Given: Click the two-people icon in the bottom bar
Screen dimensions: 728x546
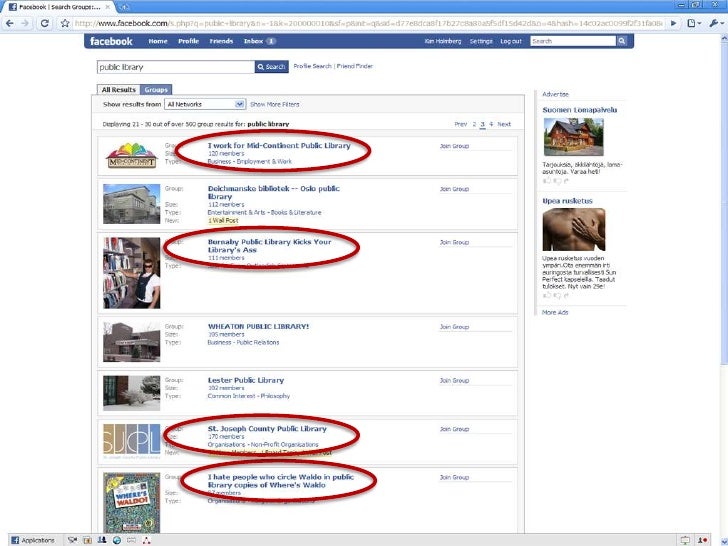Looking at the screenshot, I should tap(102, 540).
